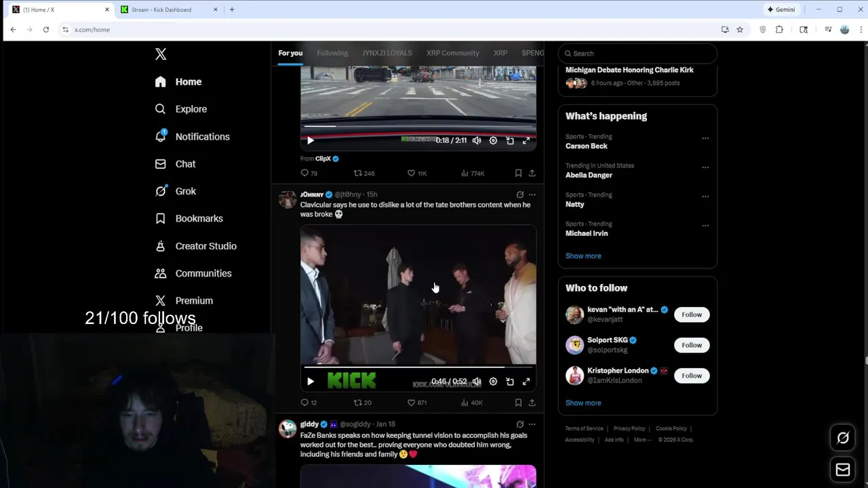Image resolution: width=868 pixels, height=488 pixels.
Task: Open Premium in the sidebar
Action: (184, 301)
